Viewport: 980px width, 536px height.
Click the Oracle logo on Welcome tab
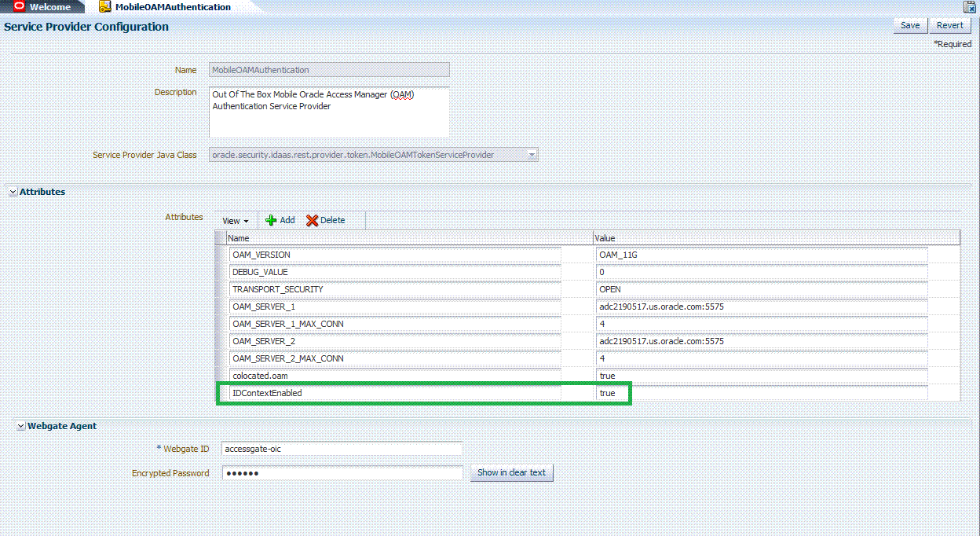pyautogui.click(x=20, y=7)
